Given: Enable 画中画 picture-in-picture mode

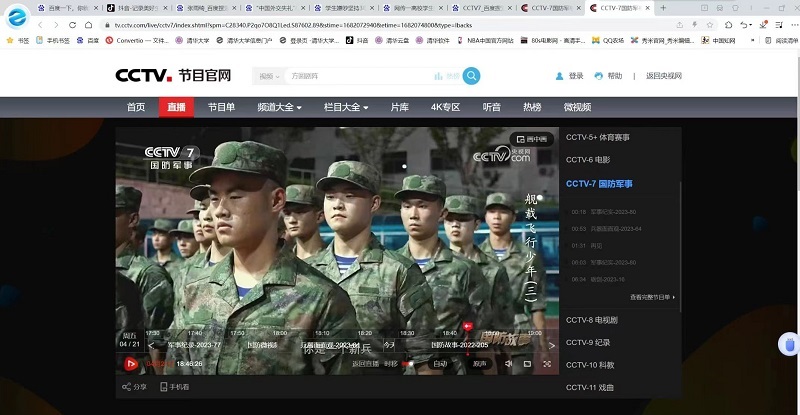Looking at the screenshot, I should click(532, 139).
